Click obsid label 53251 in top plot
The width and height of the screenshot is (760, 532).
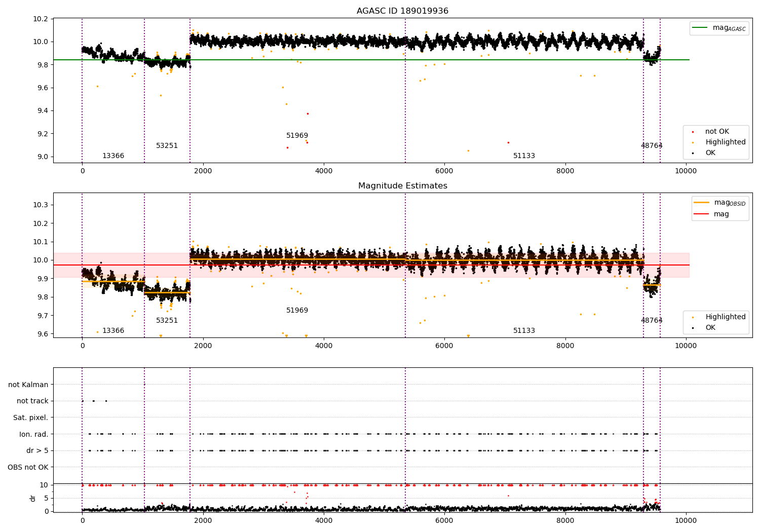click(x=167, y=146)
